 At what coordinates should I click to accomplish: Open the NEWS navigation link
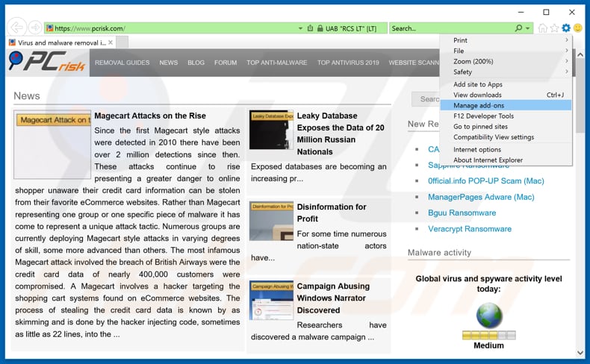pyautogui.click(x=169, y=63)
